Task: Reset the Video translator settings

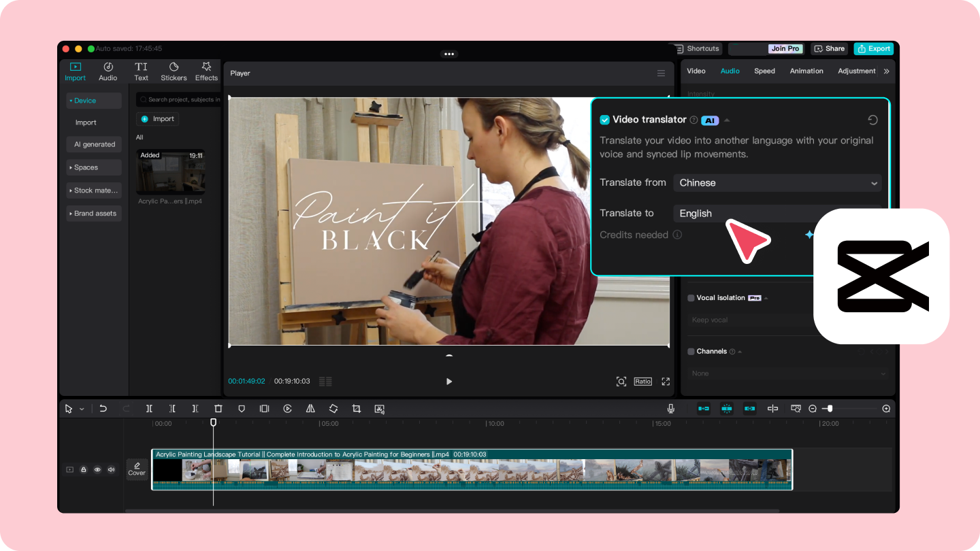Action: click(873, 120)
